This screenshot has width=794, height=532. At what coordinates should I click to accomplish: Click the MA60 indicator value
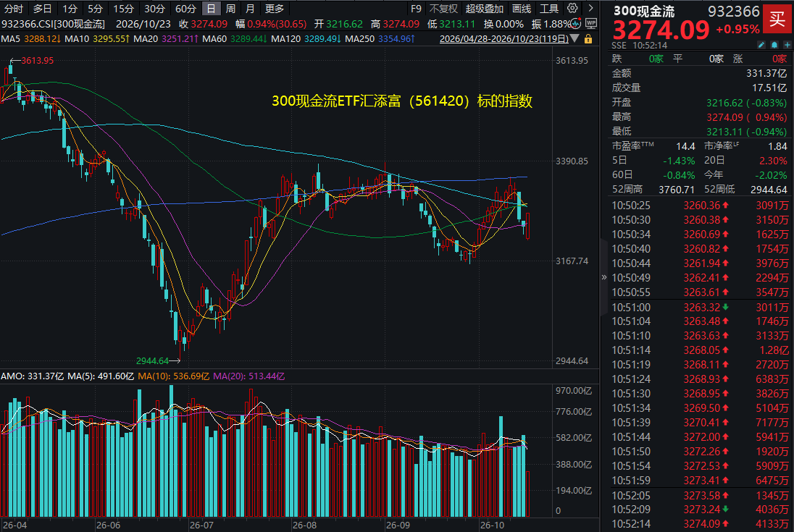click(x=248, y=39)
